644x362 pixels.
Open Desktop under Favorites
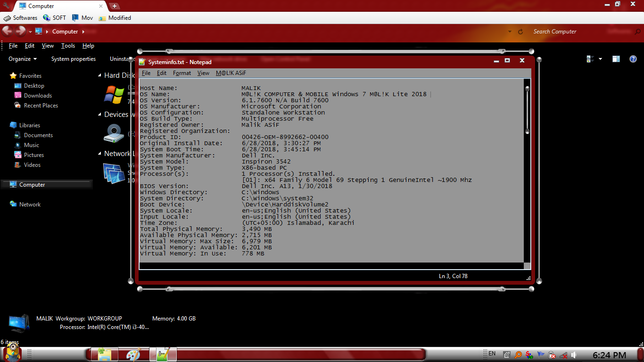(29, 86)
